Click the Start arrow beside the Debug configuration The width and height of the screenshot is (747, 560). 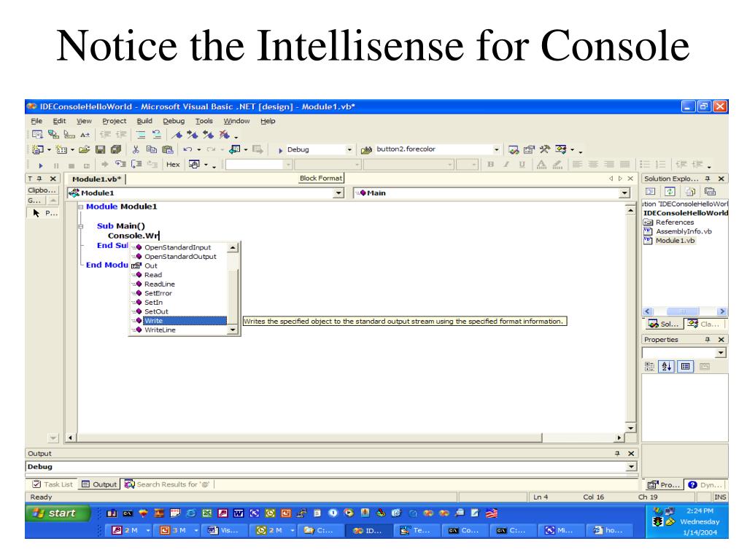(280, 150)
